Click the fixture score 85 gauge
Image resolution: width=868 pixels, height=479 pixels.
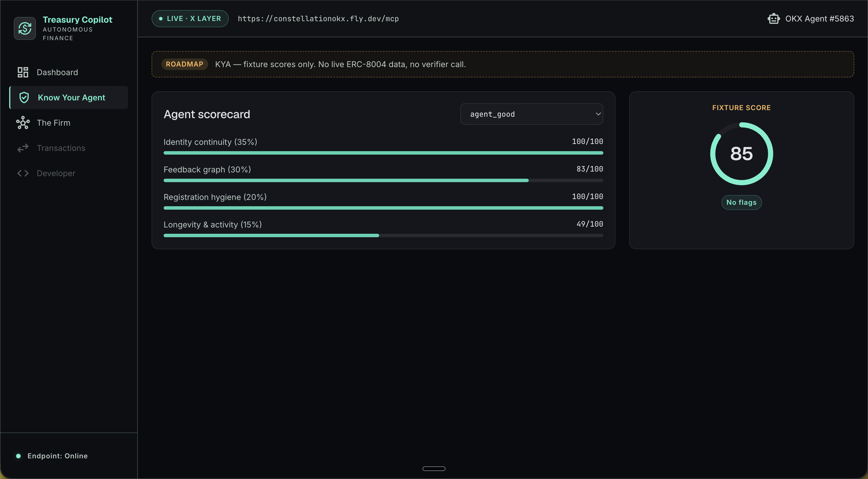741,154
